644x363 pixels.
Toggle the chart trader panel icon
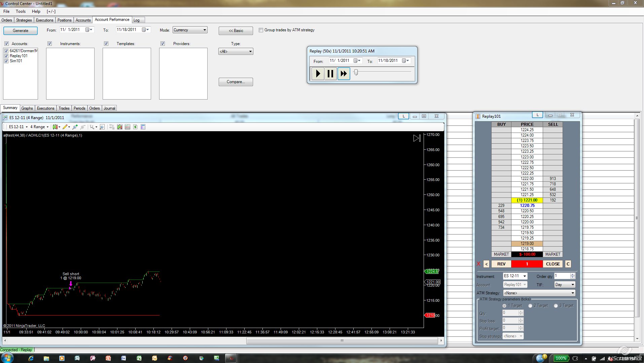click(112, 127)
